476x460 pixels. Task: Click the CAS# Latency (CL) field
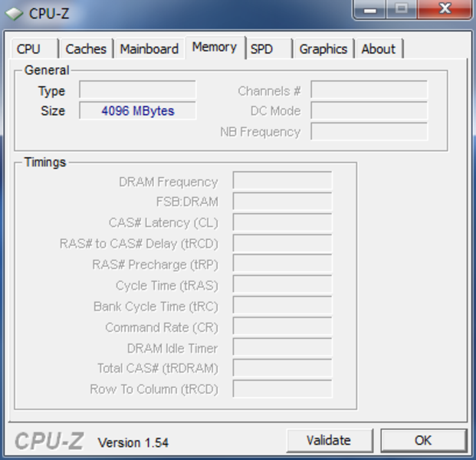click(x=282, y=222)
